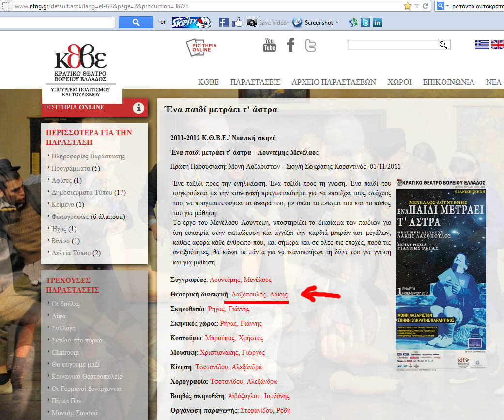
Task: Open the site's YouTube channel icon
Action: pos(269,45)
